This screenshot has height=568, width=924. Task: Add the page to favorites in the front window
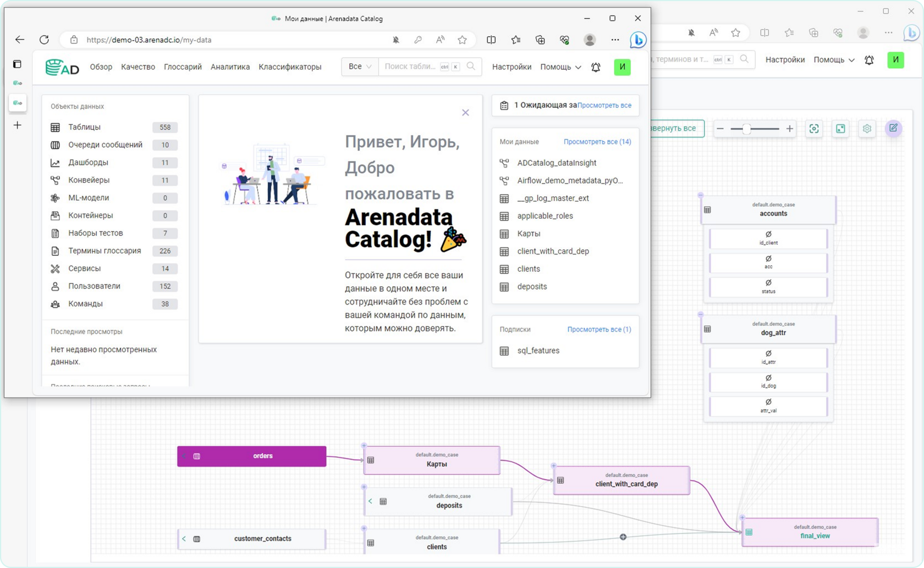coord(463,40)
